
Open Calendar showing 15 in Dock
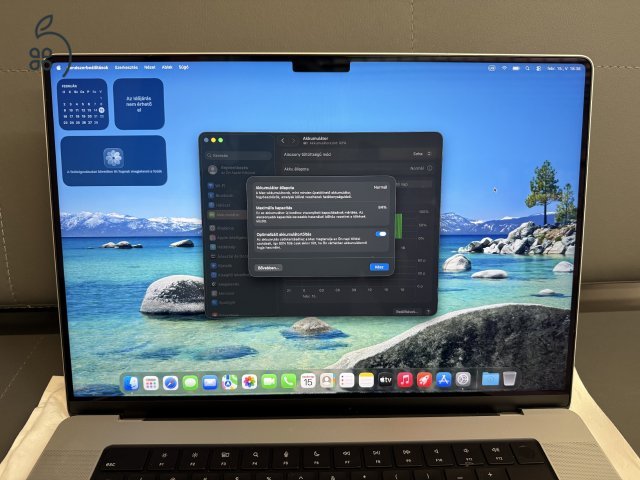(x=308, y=381)
